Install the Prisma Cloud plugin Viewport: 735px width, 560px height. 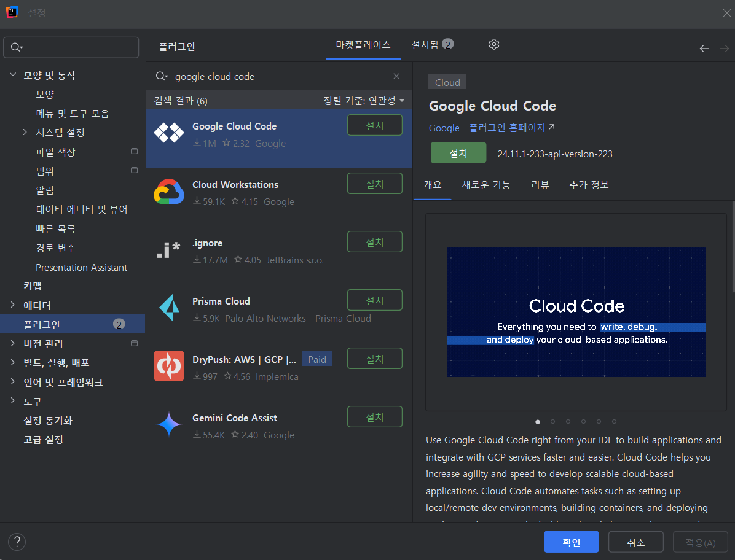374,300
